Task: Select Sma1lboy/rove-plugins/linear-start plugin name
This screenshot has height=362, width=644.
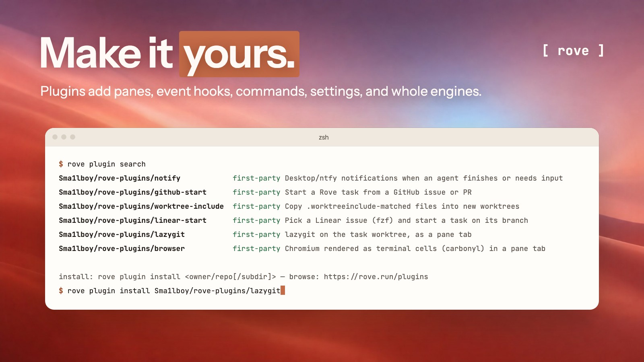Action: (x=132, y=220)
